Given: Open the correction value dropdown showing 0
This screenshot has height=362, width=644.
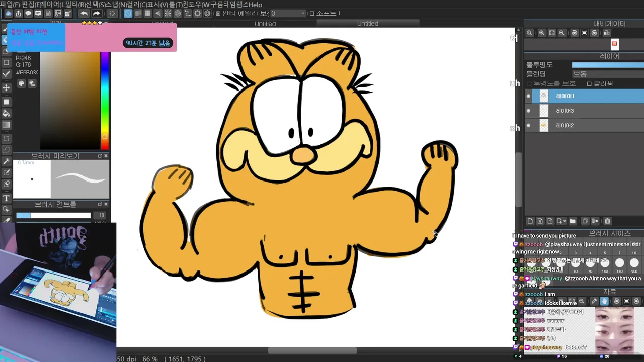Looking at the screenshot, I should point(288,14).
